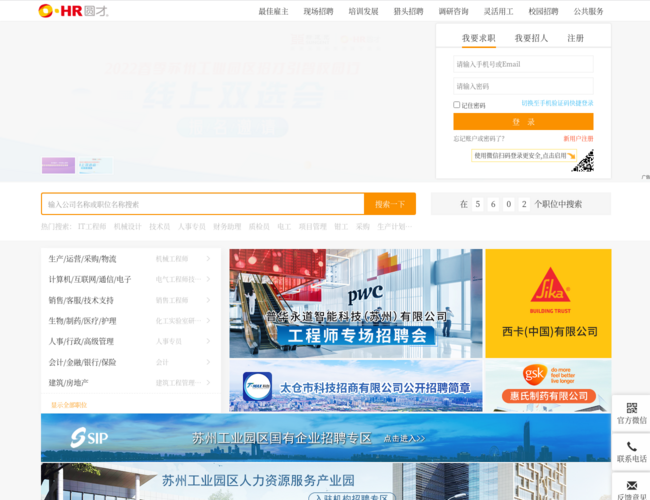This screenshot has width=650, height=500.
Task: Click the phone number or Email field
Action: 523,64
